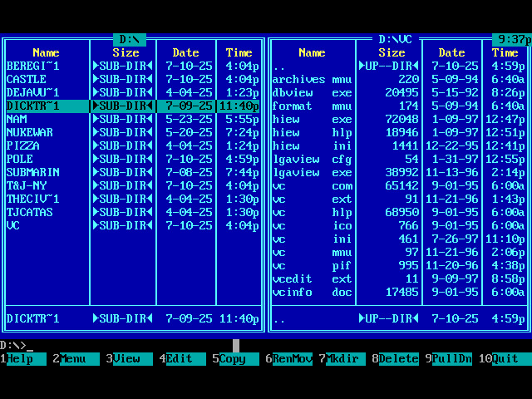
Task: Select the SUBMARIN folder in left panel
Action: (33, 172)
